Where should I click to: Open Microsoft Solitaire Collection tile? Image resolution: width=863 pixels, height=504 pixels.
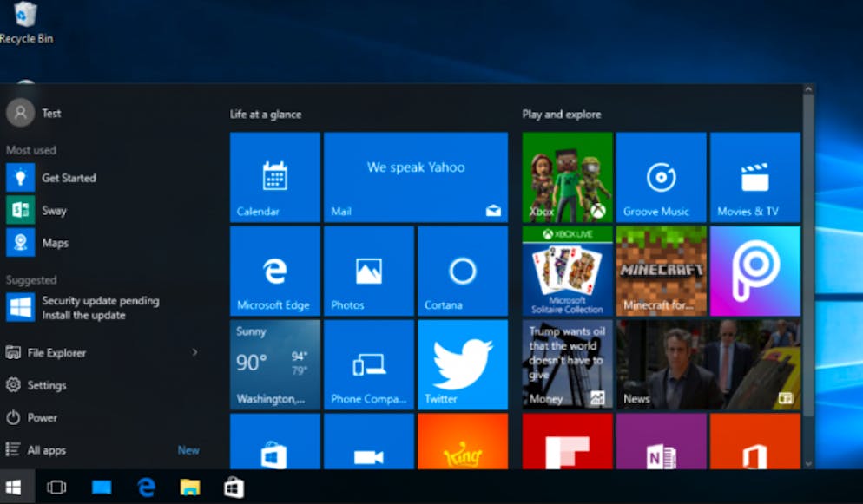[x=568, y=271]
